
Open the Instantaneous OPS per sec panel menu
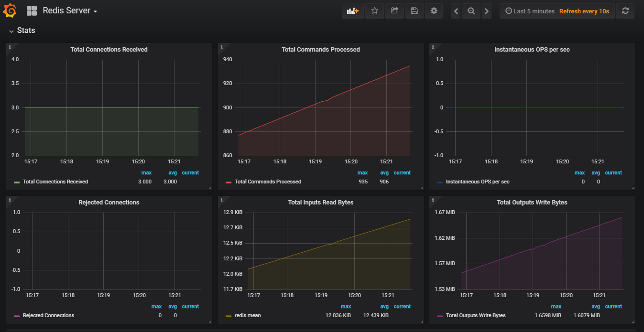pyautogui.click(x=532, y=50)
